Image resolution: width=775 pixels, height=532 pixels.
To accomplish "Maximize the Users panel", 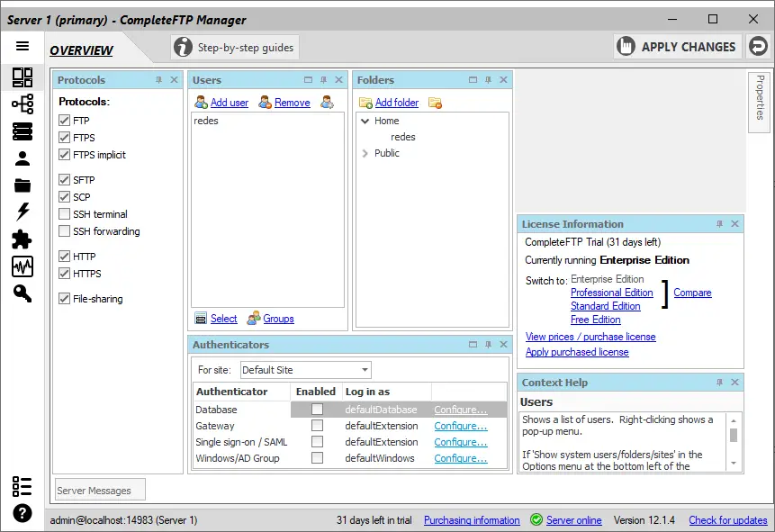I will coord(309,79).
